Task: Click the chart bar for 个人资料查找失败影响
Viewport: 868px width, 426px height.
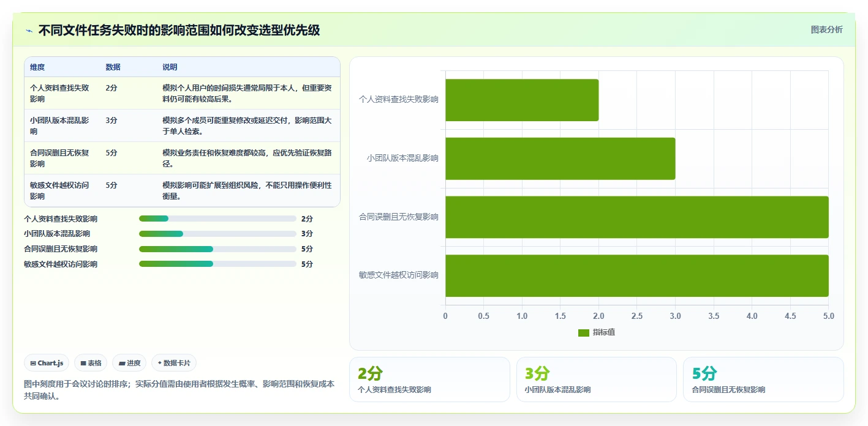Action: click(522, 100)
